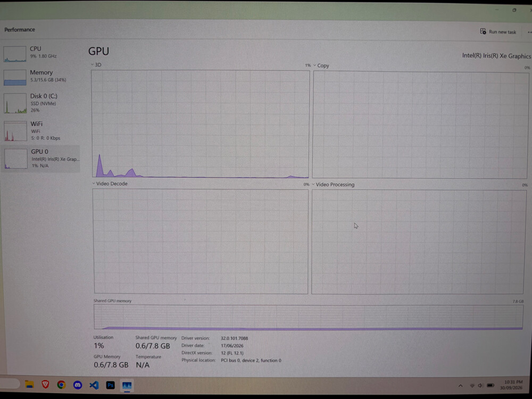Click the 'Intel(R) Iris(R) Xe Graphics' title text
The height and width of the screenshot is (399, 532).
pyautogui.click(x=496, y=56)
